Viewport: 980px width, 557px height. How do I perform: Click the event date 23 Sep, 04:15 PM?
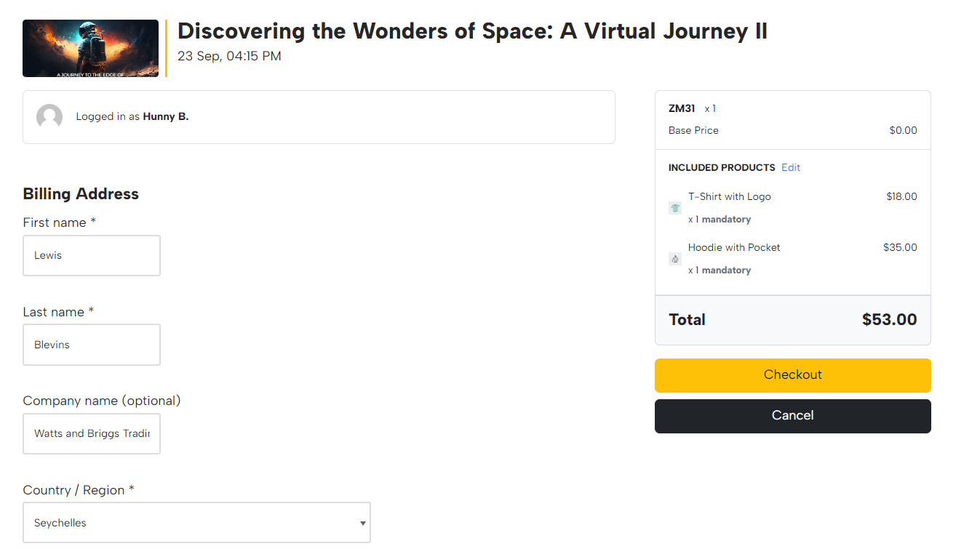coord(229,56)
